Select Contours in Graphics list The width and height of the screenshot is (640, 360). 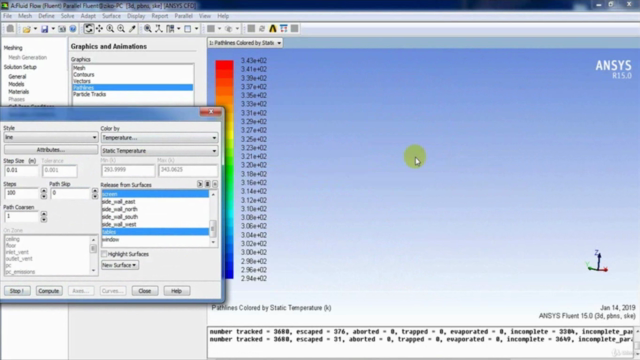(x=84, y=75)
